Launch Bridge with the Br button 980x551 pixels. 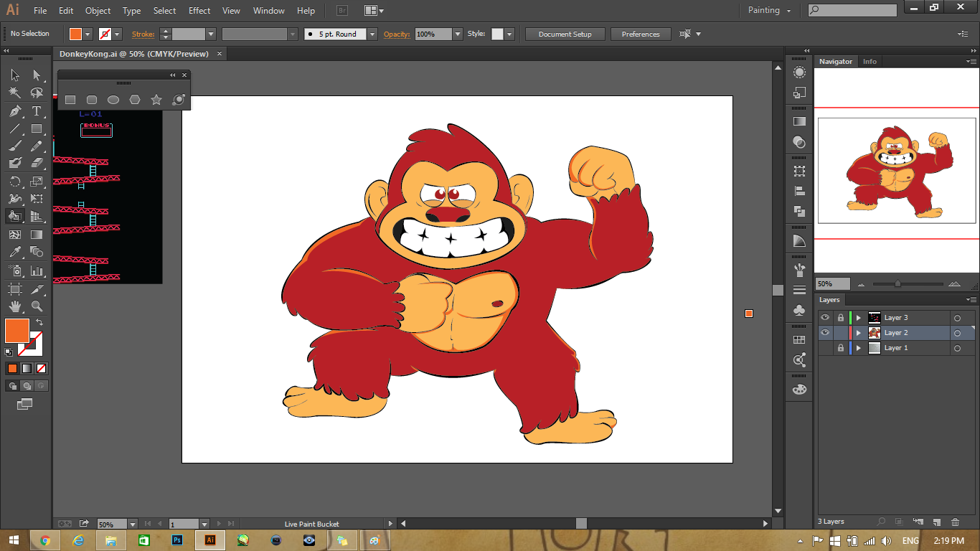(x=342, y=11)
